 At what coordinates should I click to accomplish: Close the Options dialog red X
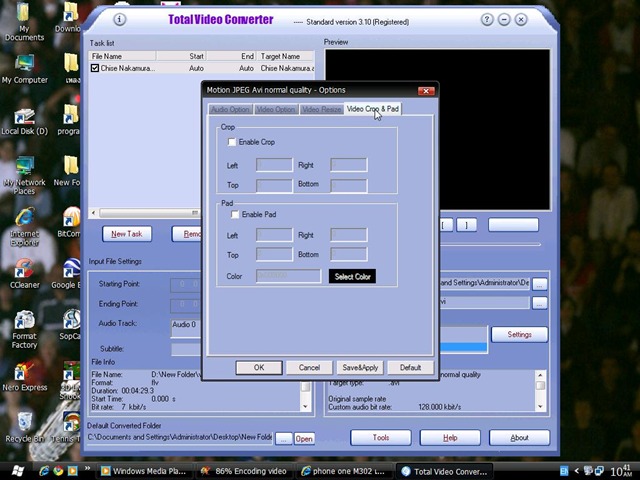click(426, 91)
